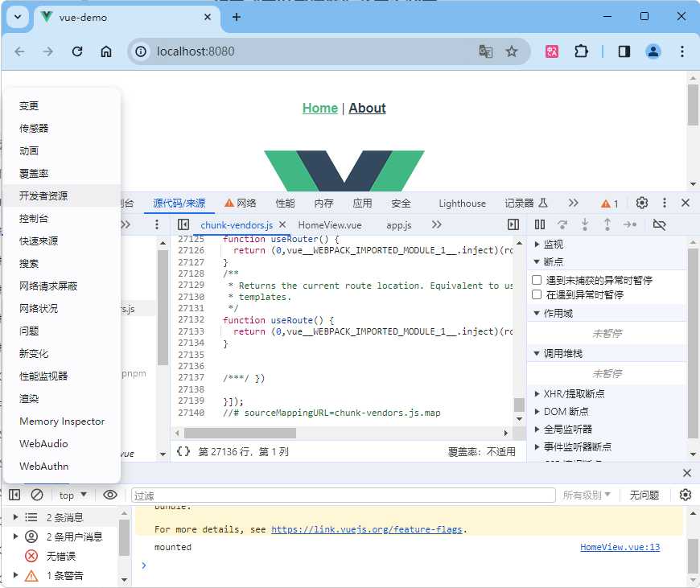This screenshot has width=700, height=588.
Task: Toggle the file navigator sidebar icon
Action: 183,224
